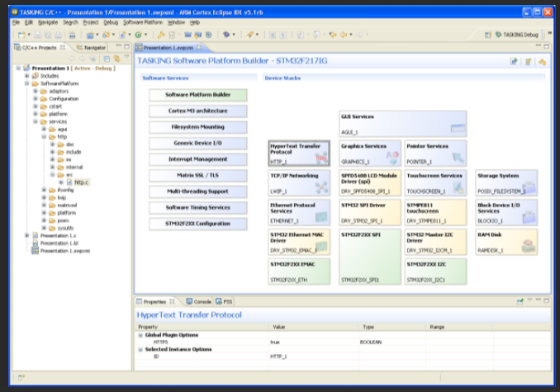This screenshot has height=392, width=560.
Task: Click the Back navigation arrow icon
Action: [x=344, y=35]
